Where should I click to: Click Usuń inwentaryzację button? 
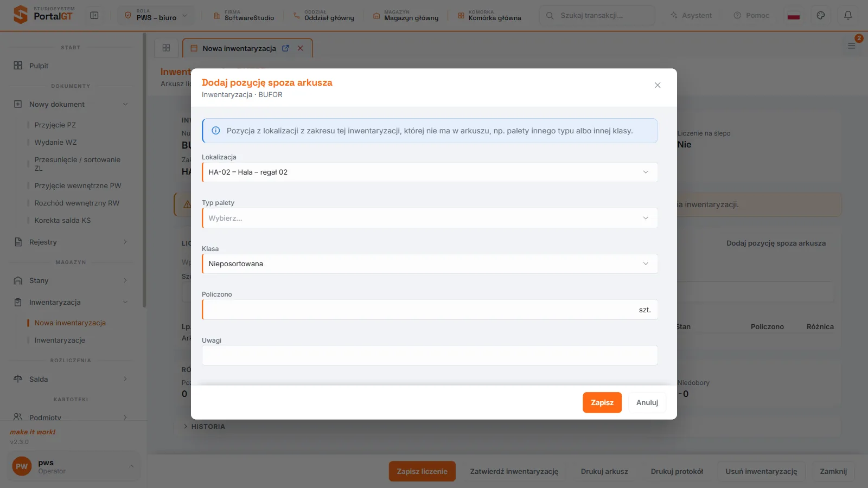[x=761, y=471]
